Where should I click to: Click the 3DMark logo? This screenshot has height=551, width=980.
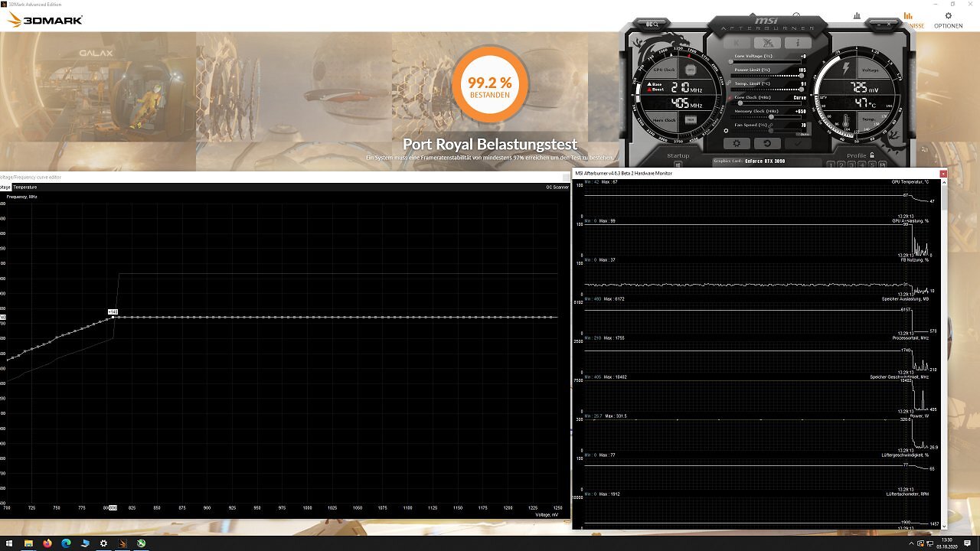(x=44, y=20)
